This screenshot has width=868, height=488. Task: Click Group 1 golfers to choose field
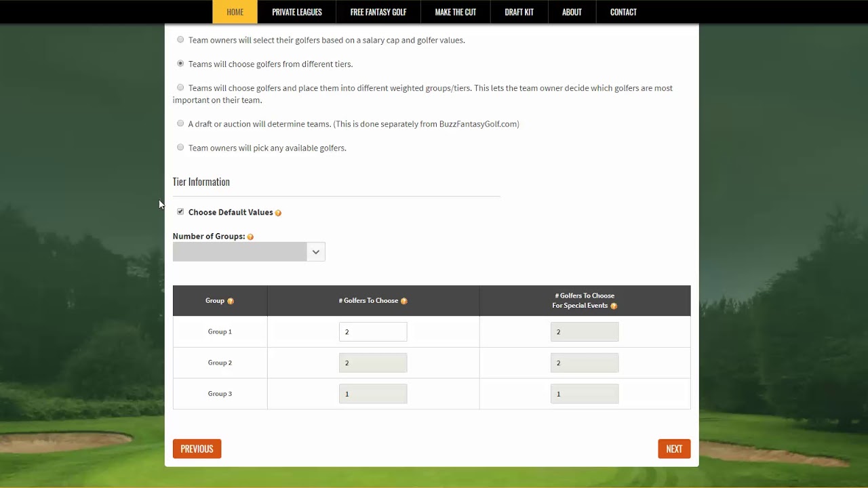coord(373,332)
